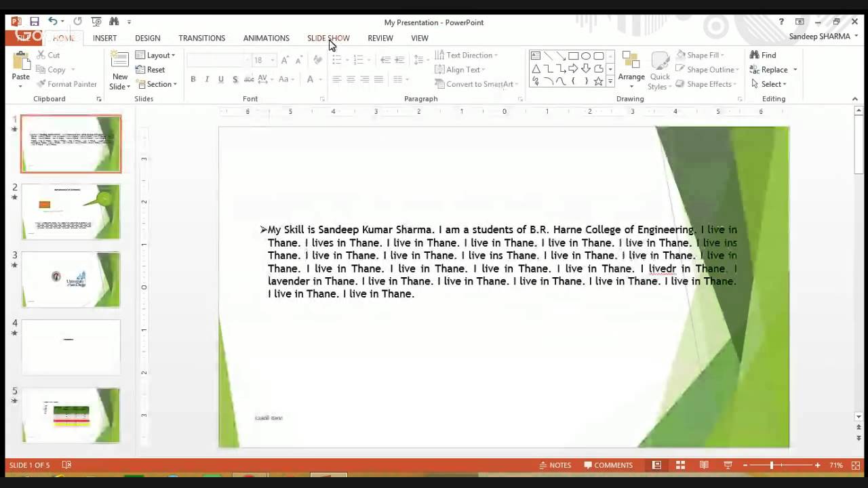Open the Select menu

[x=768, y=84]
